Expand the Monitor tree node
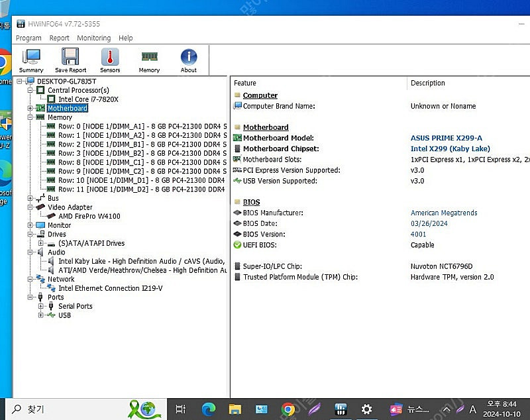 click(x=30, y=225)
